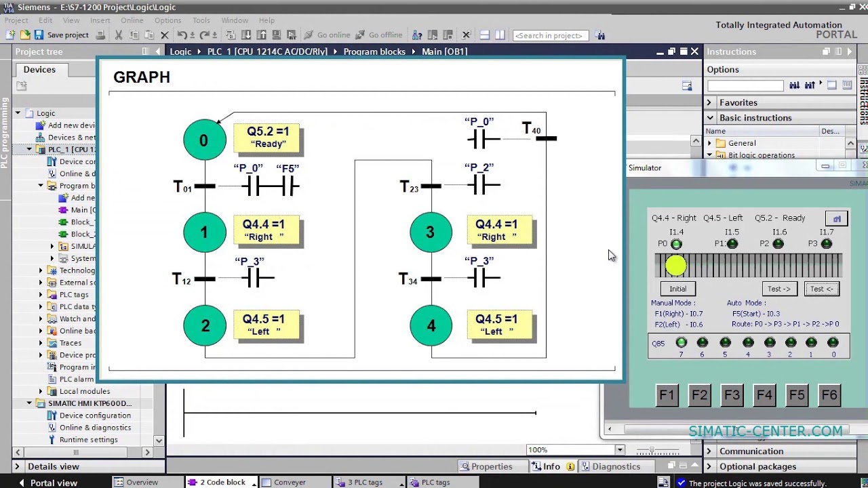Click the Start CPU icon

click(x=433, y=35)
